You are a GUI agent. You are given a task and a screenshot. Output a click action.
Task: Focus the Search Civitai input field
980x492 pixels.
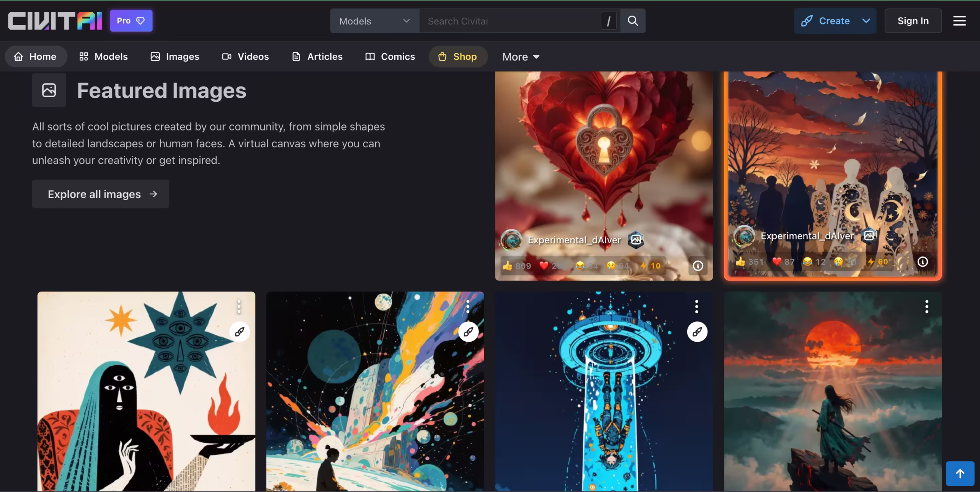(x=510, y=21)
